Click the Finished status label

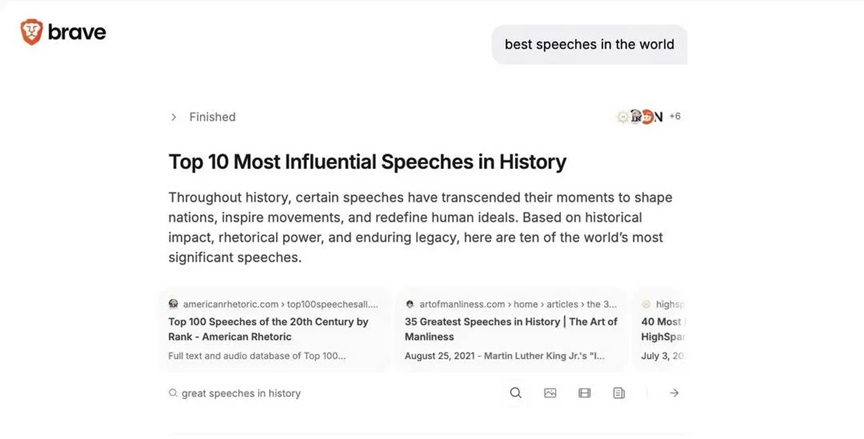(x=212, y=117)
